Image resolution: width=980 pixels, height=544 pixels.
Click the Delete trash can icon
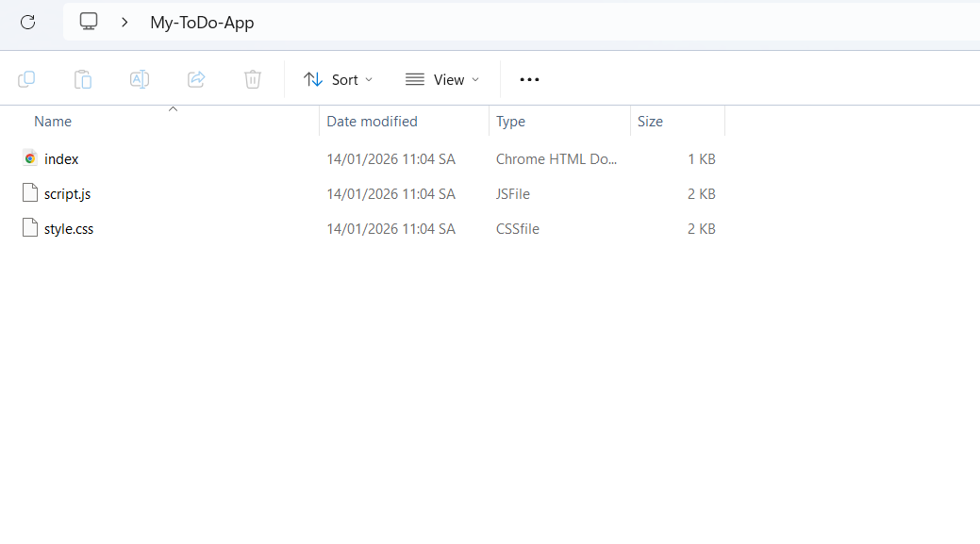tap(253, 79)
